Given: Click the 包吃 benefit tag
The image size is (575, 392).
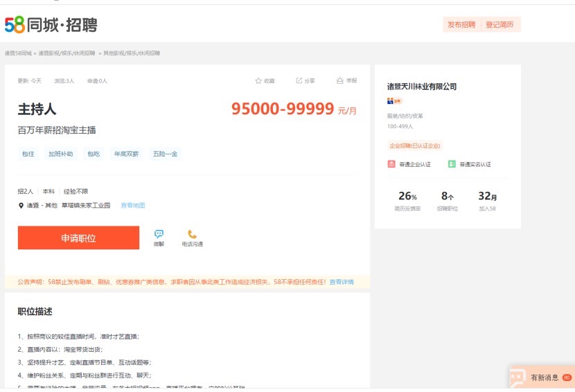Looking at the screenshot, I should click(94, 154).
